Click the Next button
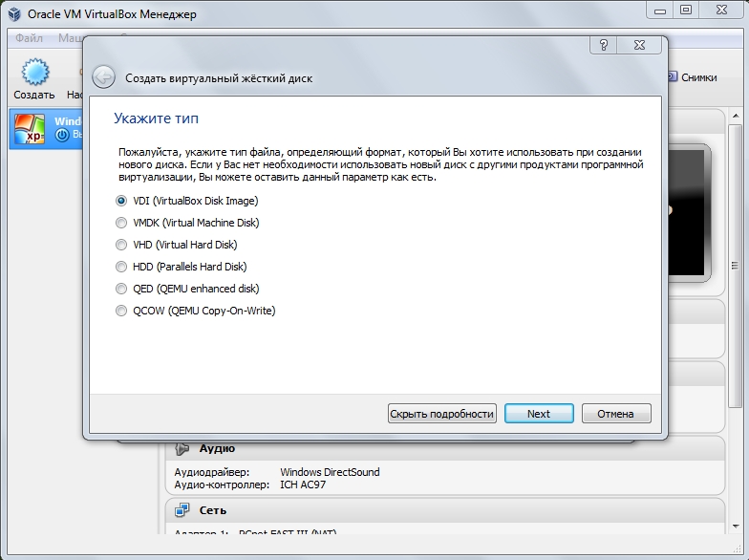Viewport: 749px width, 560px height. 539,413
